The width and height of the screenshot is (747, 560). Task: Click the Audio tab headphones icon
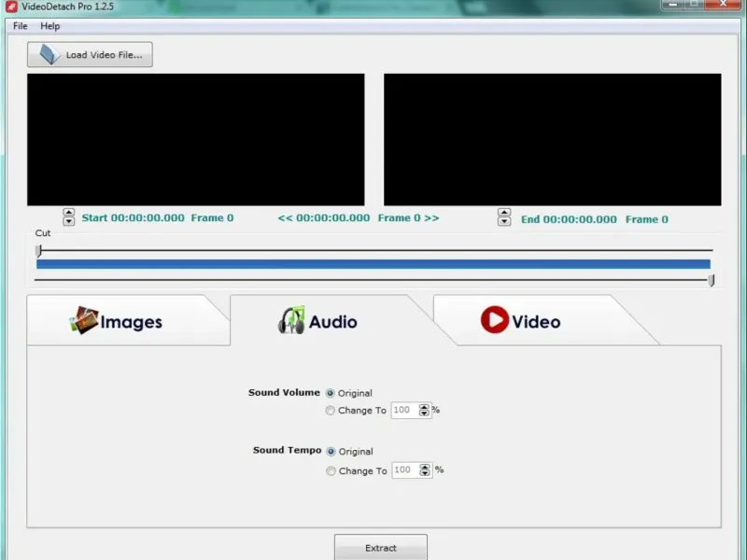[291, 320]
